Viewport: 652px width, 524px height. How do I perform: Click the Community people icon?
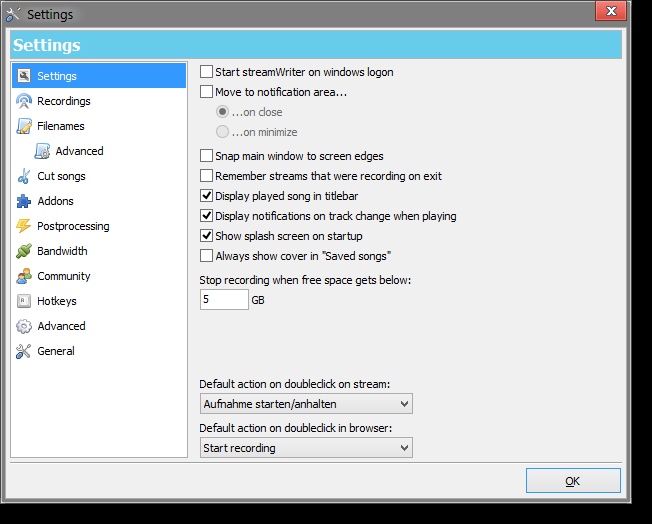click(x=24, y=276)
